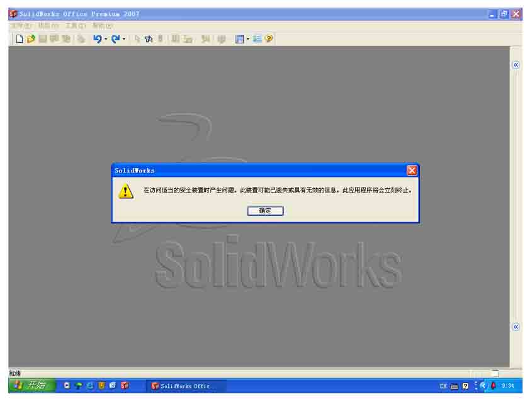The width and height of the screenshot is (532, 399).
Task: Click the red SolidWorks quick launch icon
Action: [x=125, y=385]
